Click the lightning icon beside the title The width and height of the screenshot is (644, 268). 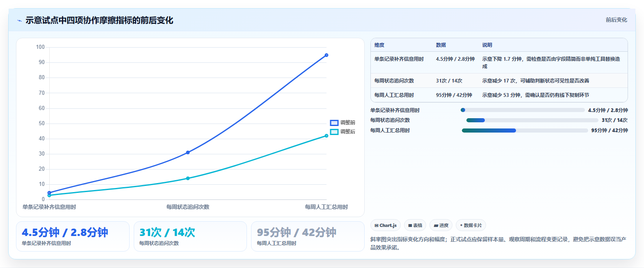tap(19, 21)
